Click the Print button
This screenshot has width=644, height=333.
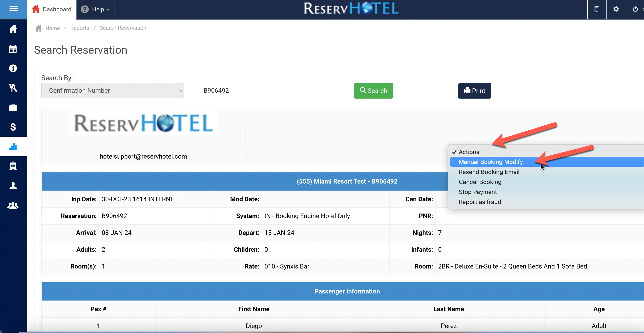[x=474, y=91]
